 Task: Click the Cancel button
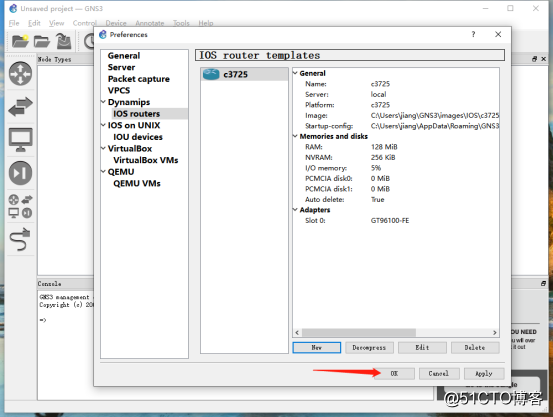pos(439,373)
